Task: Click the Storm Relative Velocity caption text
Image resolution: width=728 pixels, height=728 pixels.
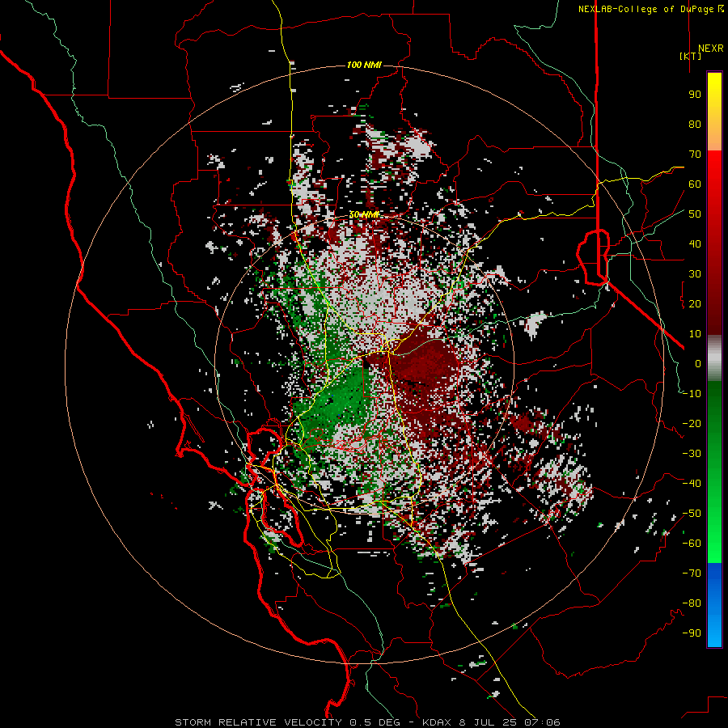Action: point(367,722)
